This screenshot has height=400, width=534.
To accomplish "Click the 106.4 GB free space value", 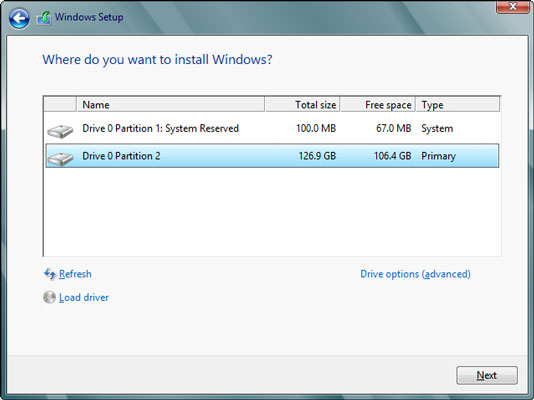I will 392,156.
